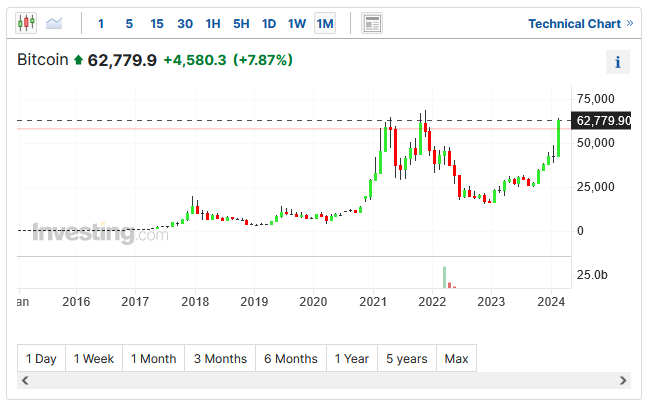
Task: Show the 6 Months range
Action: [x=291, y=358]
